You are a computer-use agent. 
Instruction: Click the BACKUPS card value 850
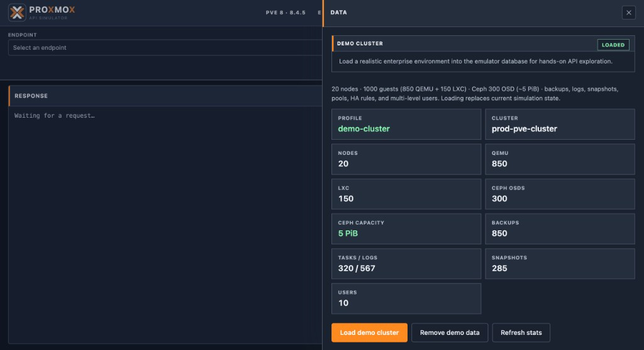coord(499,234)
